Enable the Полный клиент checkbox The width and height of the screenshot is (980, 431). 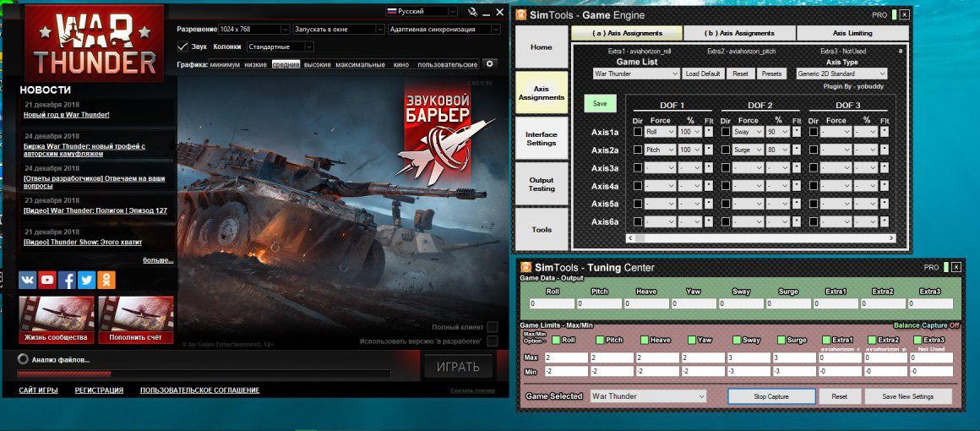tap(493, 327)
